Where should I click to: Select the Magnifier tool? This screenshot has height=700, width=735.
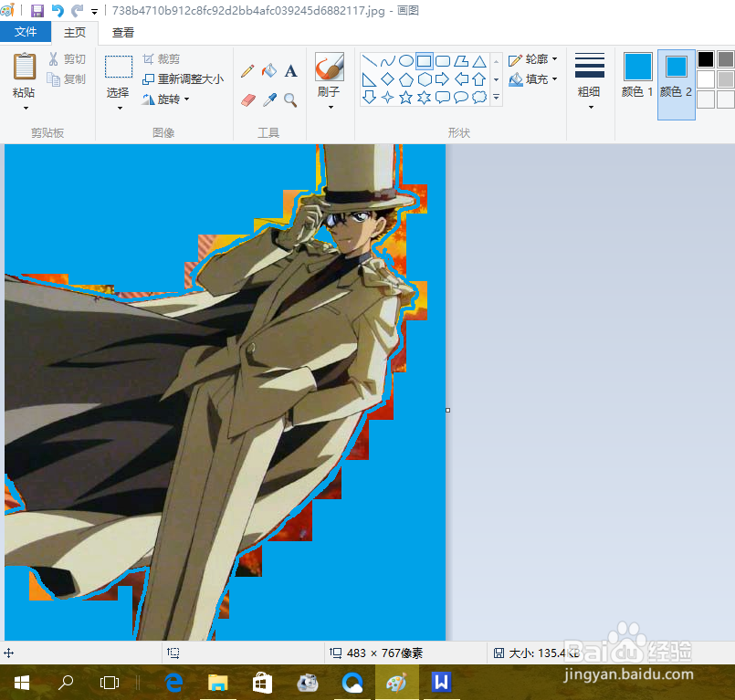290,99
